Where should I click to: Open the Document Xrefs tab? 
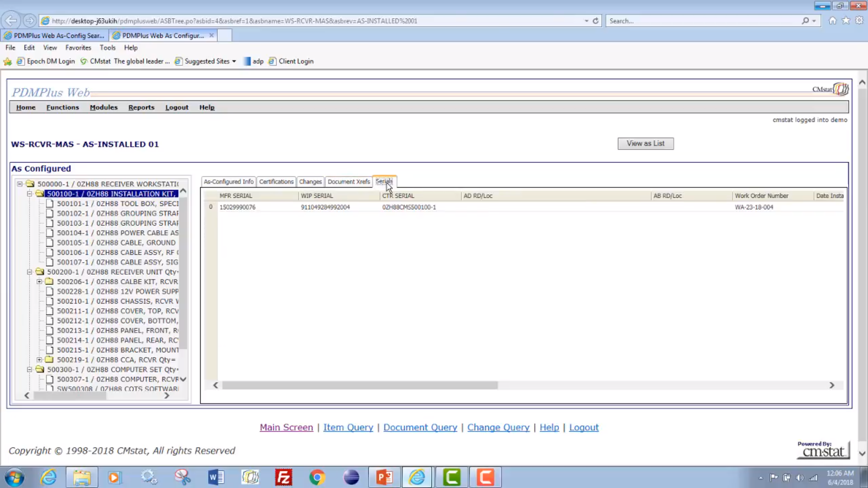[x=349, y=182]
